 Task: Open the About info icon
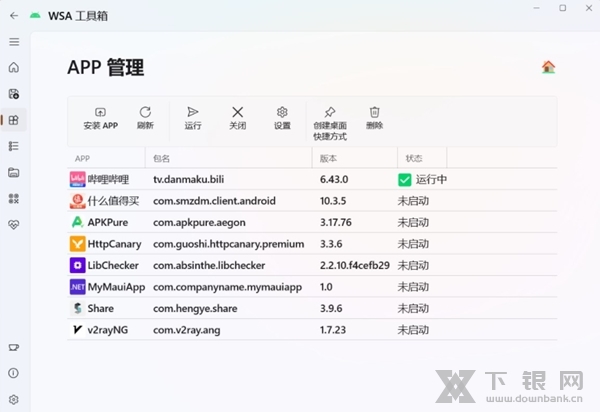pos(14,373)
